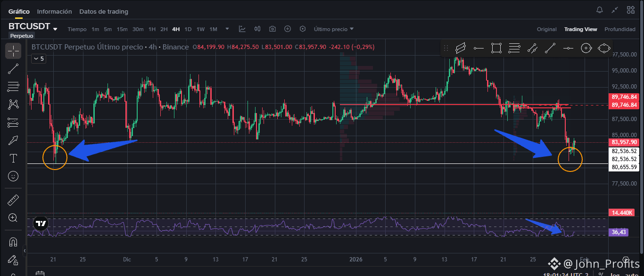The width and height of the screenshot is (644, 276).
Task: Select parallel channel tool in floating toolbar
Action: pos(461,48)
